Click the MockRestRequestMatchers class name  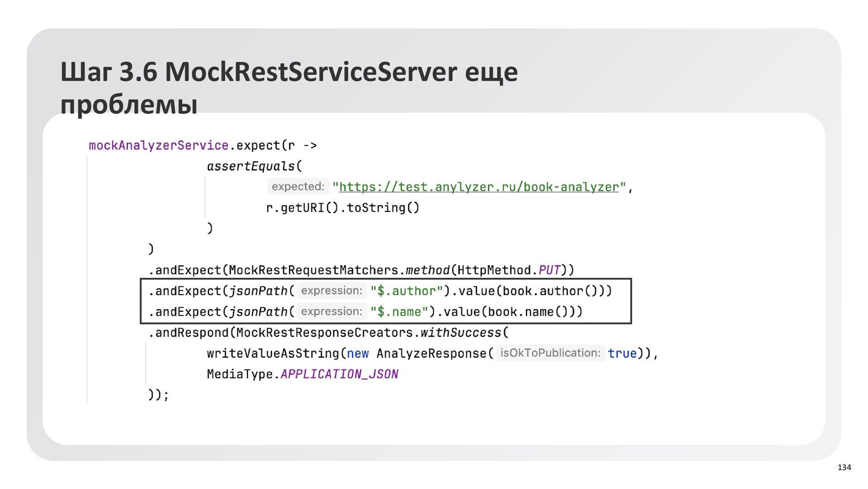point(313,270)
